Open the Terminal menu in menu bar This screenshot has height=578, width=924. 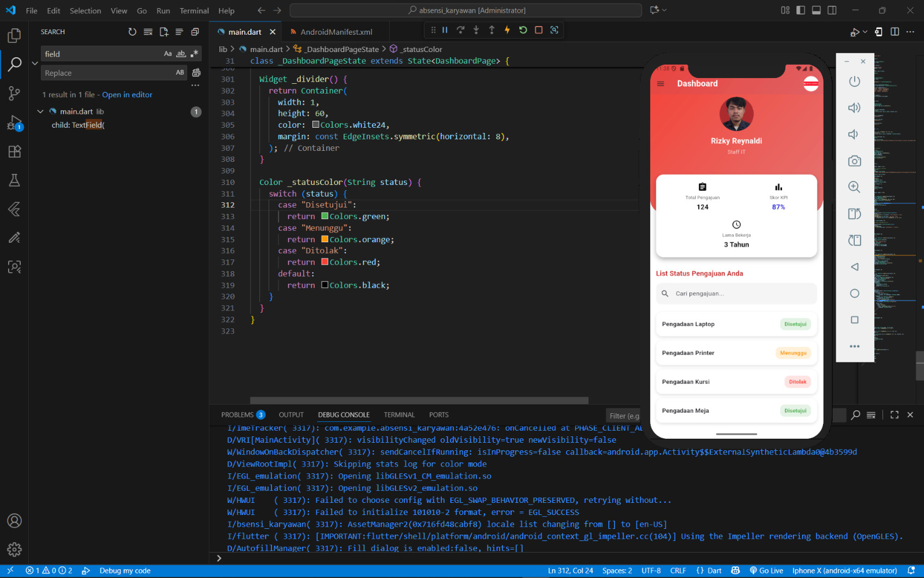click(194, 10)
